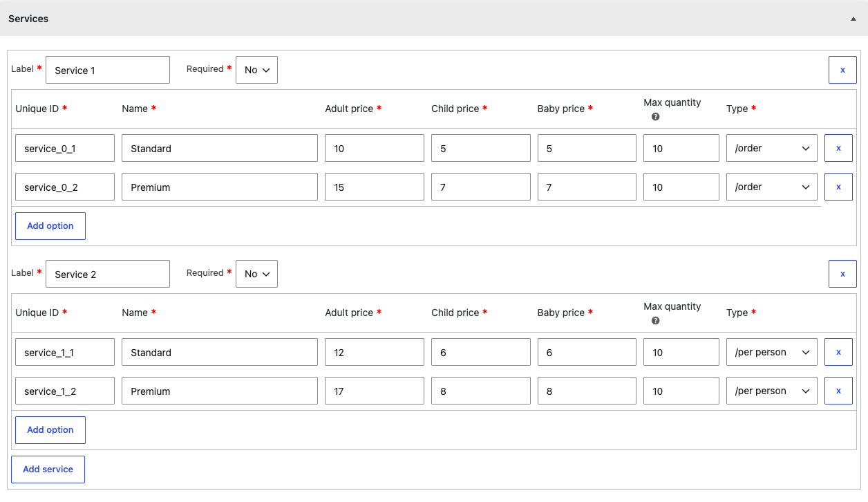The image size is (868, 502).
Task: Edit Child price for service_0_1
Action: click(481, 148)
